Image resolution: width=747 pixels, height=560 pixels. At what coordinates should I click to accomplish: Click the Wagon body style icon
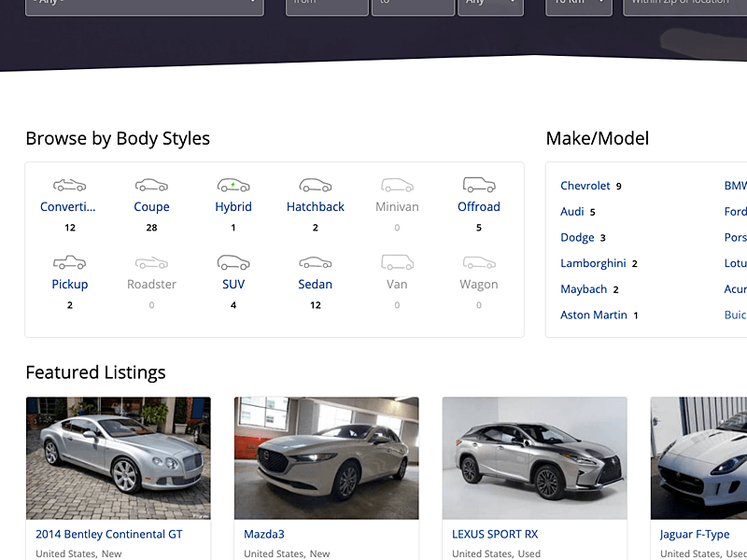[x=479, y=262]
